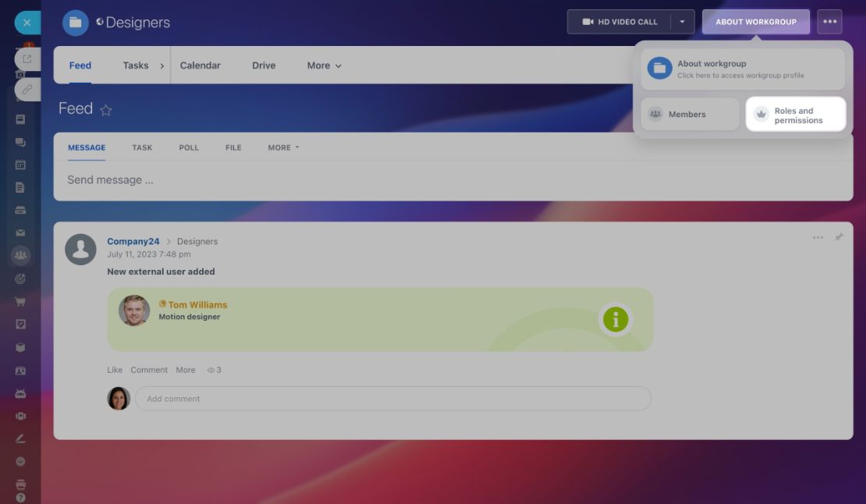The image size is (866, 504).
Task: Open the chat bubbles icon in sidebar
Action: click(20, 143)
